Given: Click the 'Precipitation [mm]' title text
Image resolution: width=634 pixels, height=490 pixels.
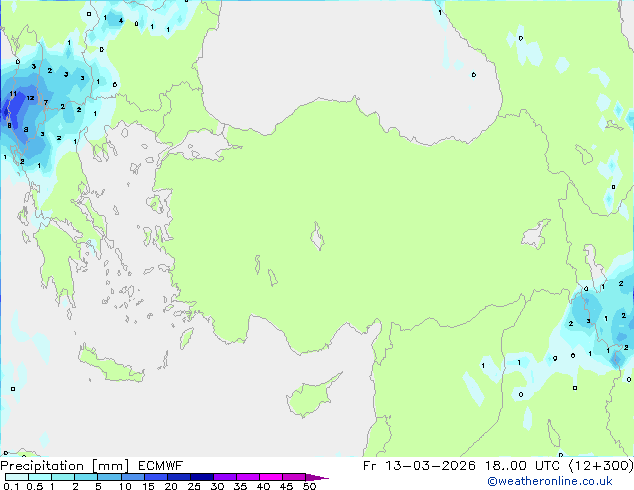Looking at the screenshot, I should (x=65, y=466).
